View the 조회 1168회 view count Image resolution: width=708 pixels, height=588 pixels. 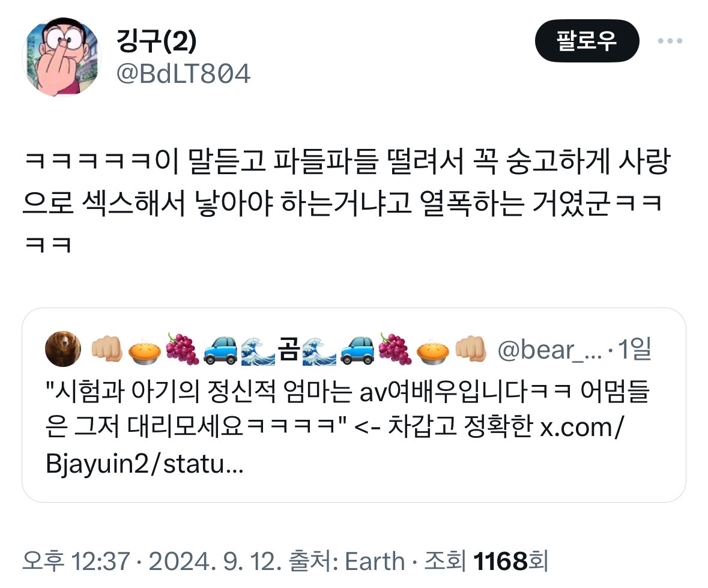point(486,562)
